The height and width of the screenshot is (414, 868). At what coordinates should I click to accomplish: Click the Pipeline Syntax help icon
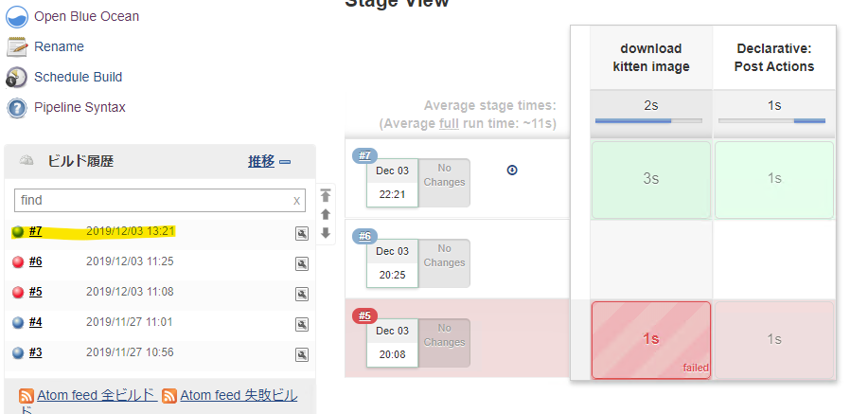click(17, 107)
